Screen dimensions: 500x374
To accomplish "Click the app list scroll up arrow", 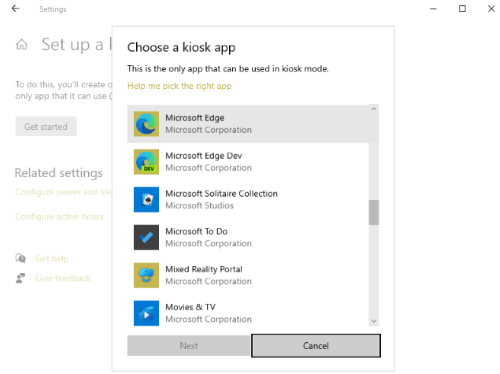I will 374,109.
